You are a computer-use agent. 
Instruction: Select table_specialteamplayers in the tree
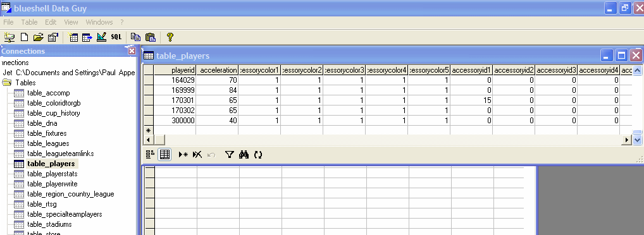pyautogui.click(x=65, y=214)
